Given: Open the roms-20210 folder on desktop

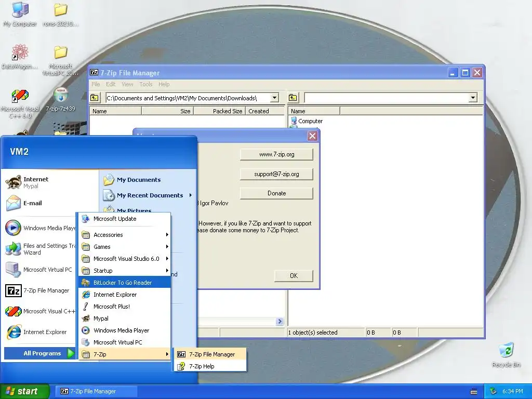Looking at the screenshot, I should [60, 14].
